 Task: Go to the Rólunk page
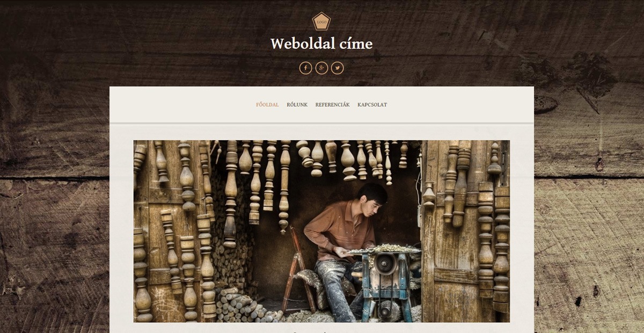(297, 105)
